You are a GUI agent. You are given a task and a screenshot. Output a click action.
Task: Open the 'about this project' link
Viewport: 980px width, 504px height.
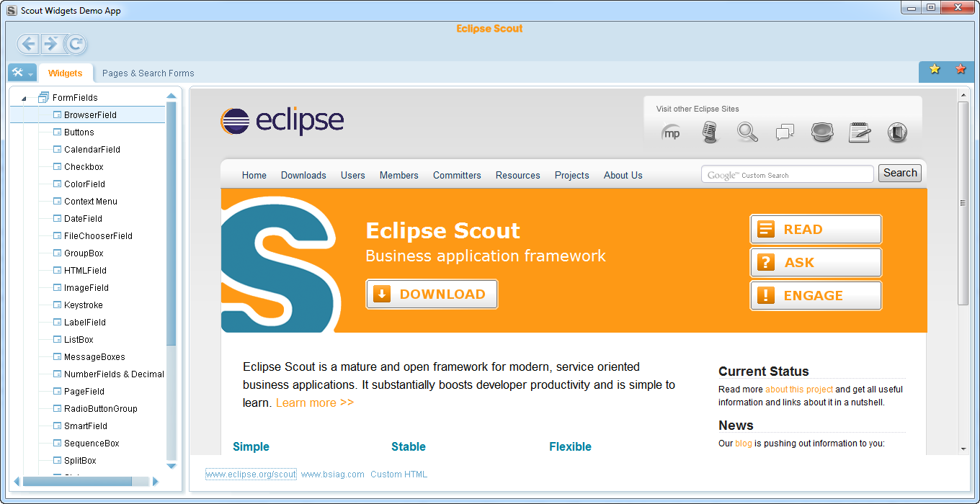pos(799,390)
